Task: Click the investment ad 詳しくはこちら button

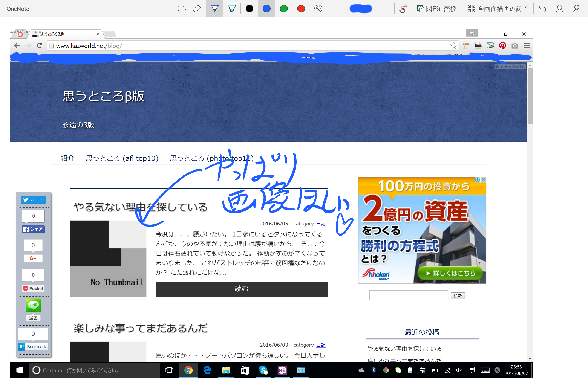Action: tap(450, 273)
